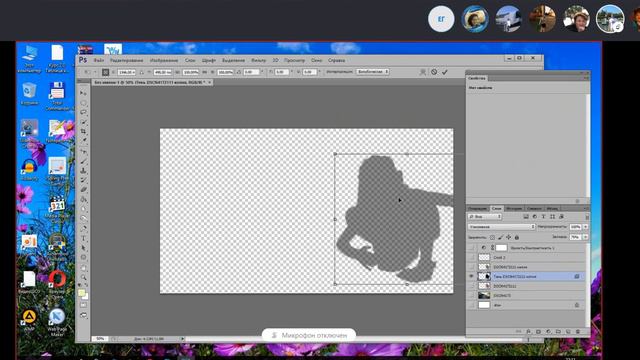The width and height of the screenshot is (640, 360).
Task: Show the Яркость/Контрастность 1 adjustment layer
Action: [471, 248]
